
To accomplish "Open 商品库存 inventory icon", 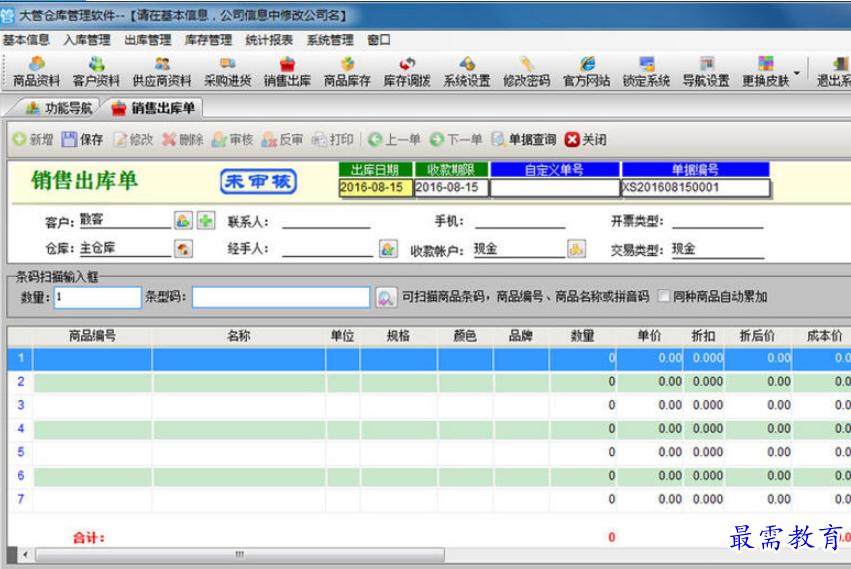I will tap(347, 72).
